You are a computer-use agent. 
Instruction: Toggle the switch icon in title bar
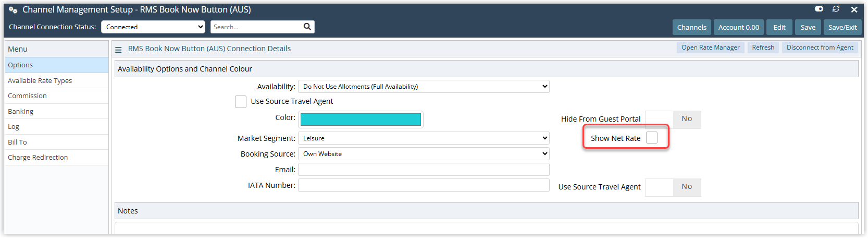tap(819, 9)
